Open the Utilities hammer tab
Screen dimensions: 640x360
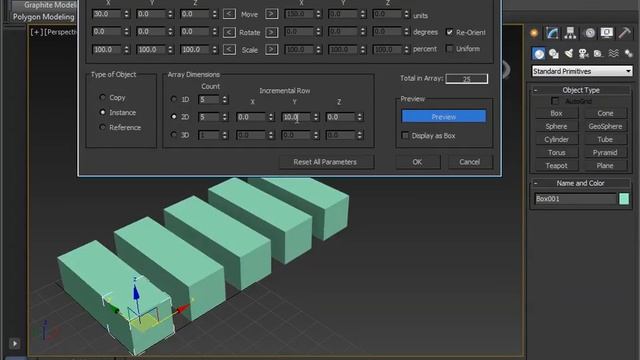click(x=625, y=33)
